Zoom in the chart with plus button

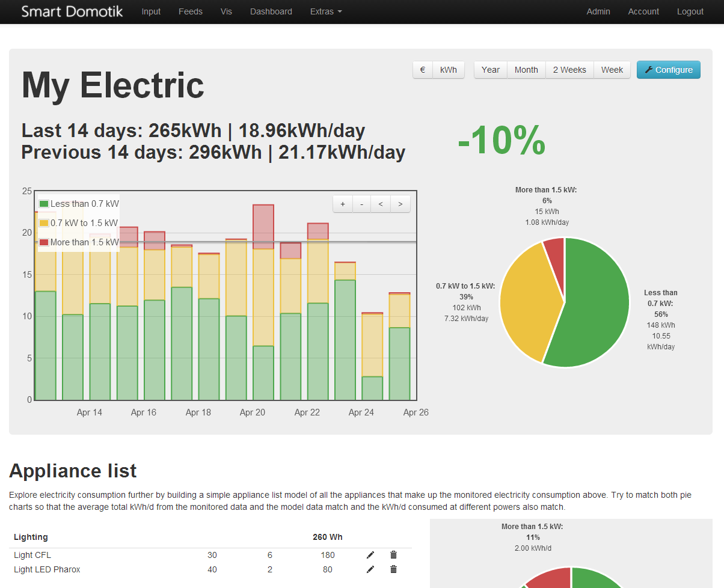click(343, 204)
